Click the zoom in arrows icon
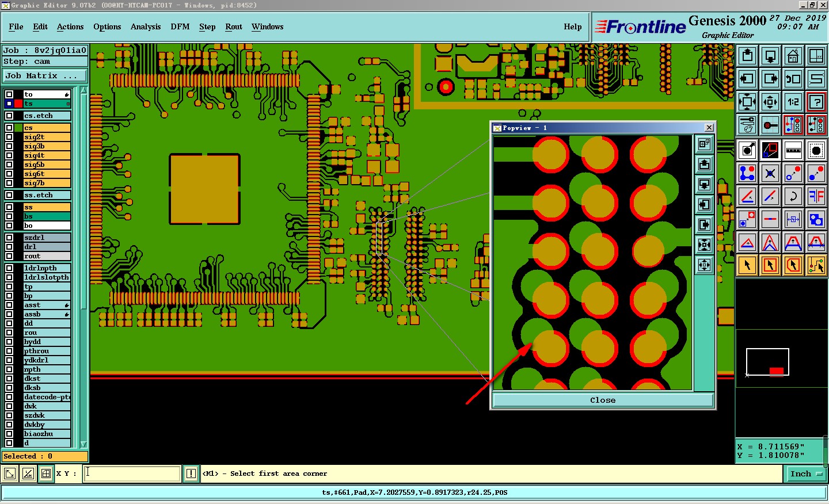 click(747, 102)
